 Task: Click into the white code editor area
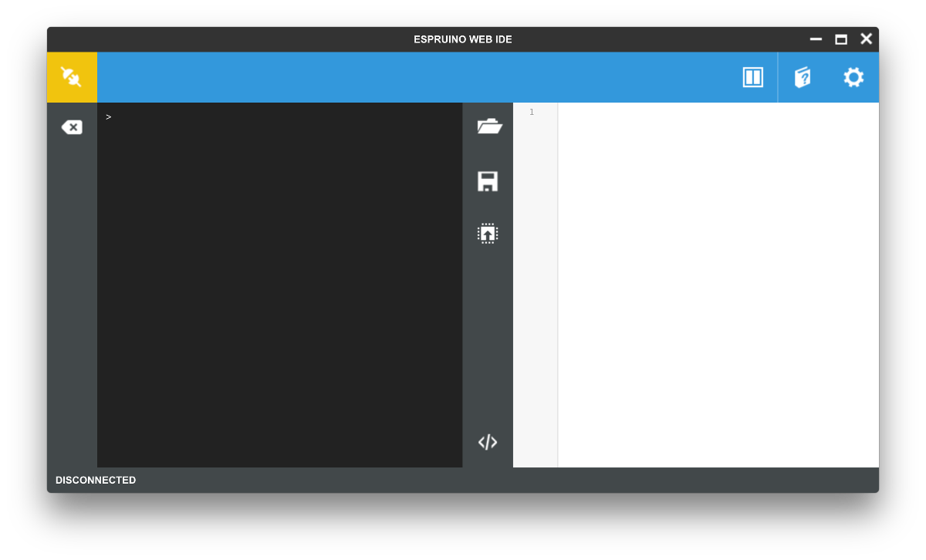coord(718,285)
